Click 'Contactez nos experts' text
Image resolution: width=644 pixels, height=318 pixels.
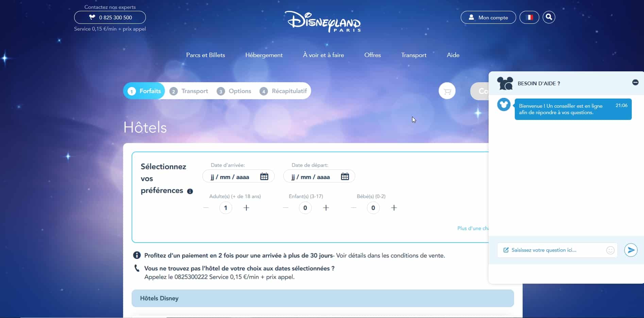(110, 7)
